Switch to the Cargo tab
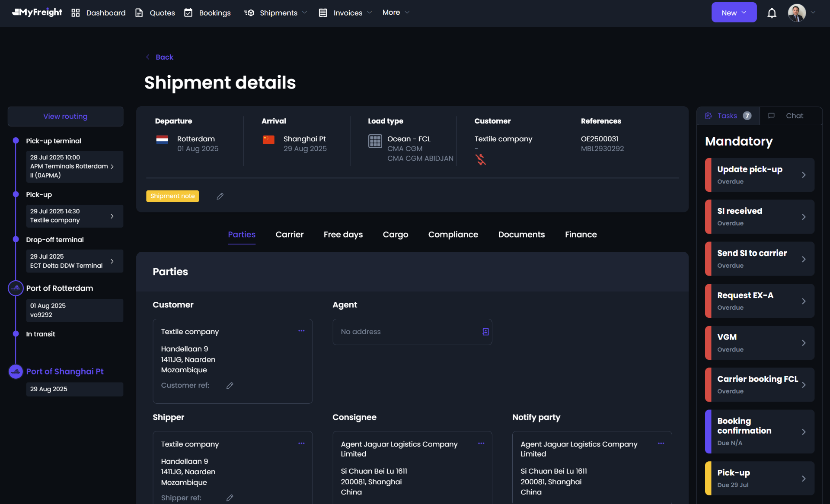 click(395, 235)
